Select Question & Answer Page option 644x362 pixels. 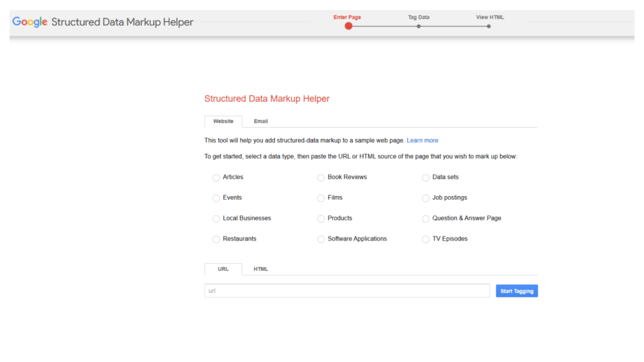pyautogui.click(x=426, y=219)
